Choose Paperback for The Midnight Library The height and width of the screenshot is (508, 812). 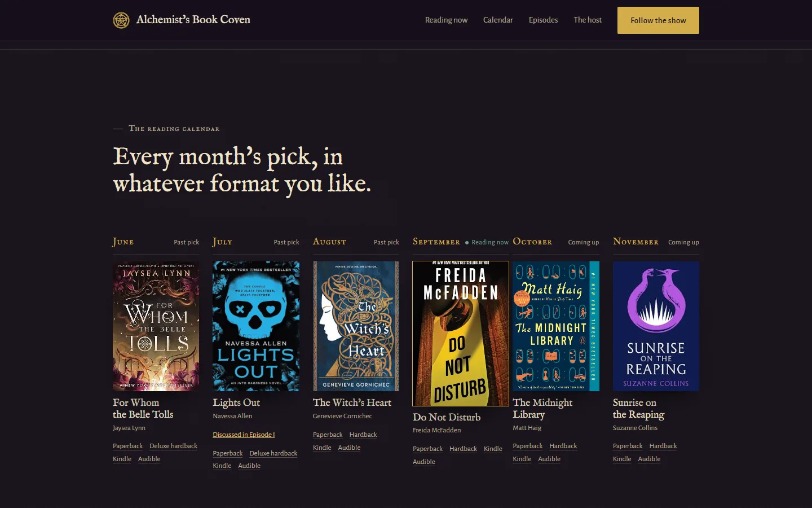tap(527, 446)
